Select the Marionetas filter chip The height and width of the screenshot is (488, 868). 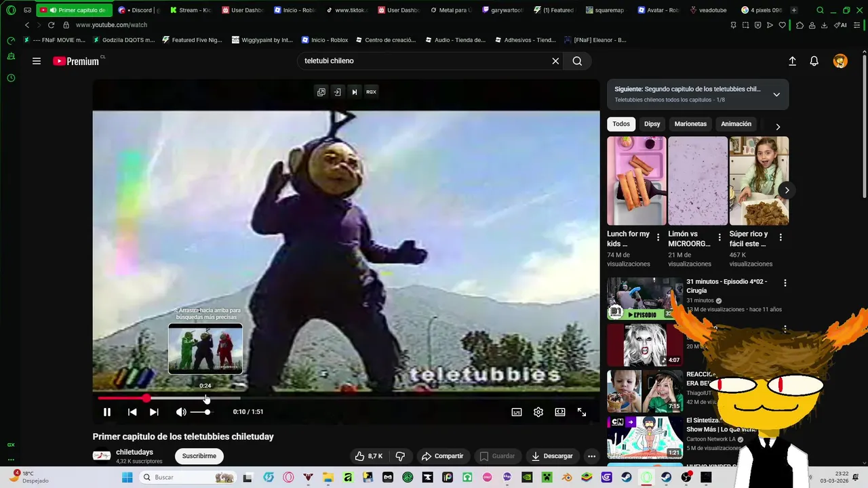tap(690, 124)
